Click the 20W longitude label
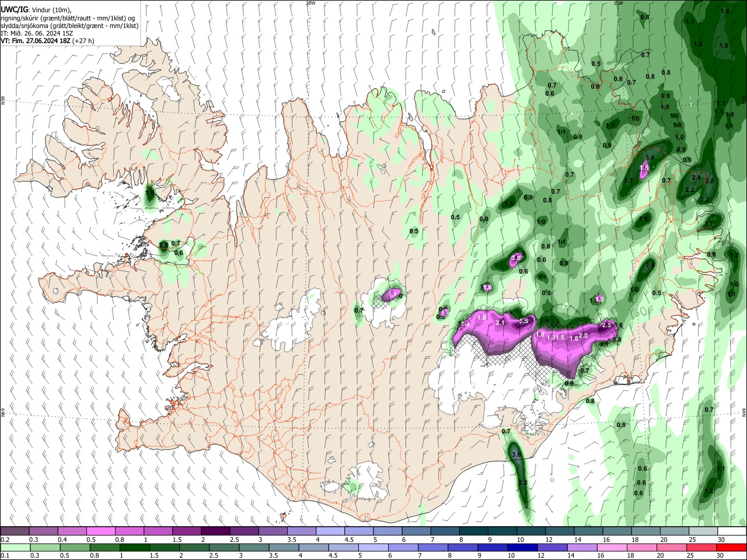The height and width of the screenshot is (560, 747). (310, 3)
